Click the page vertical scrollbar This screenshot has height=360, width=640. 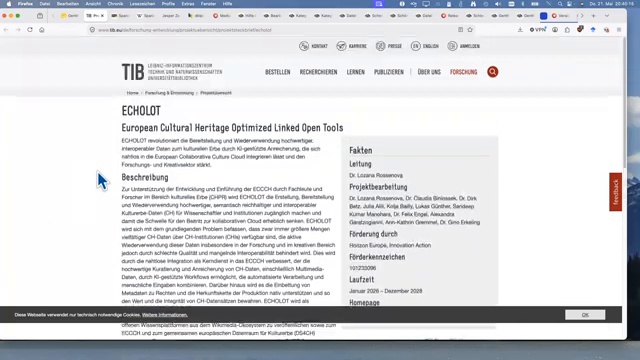624,102
